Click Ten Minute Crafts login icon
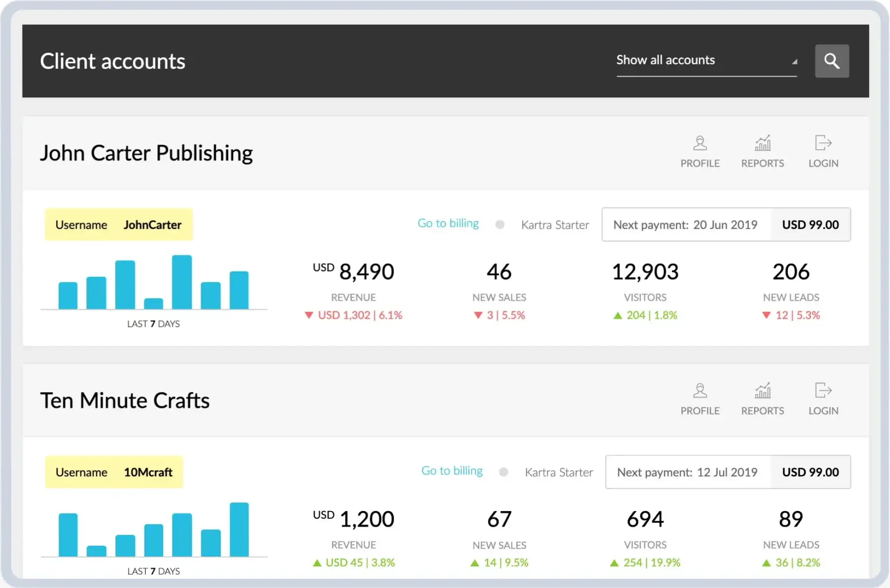The width and height of the screenshot is (890, 588). click(x=823, y=391)
